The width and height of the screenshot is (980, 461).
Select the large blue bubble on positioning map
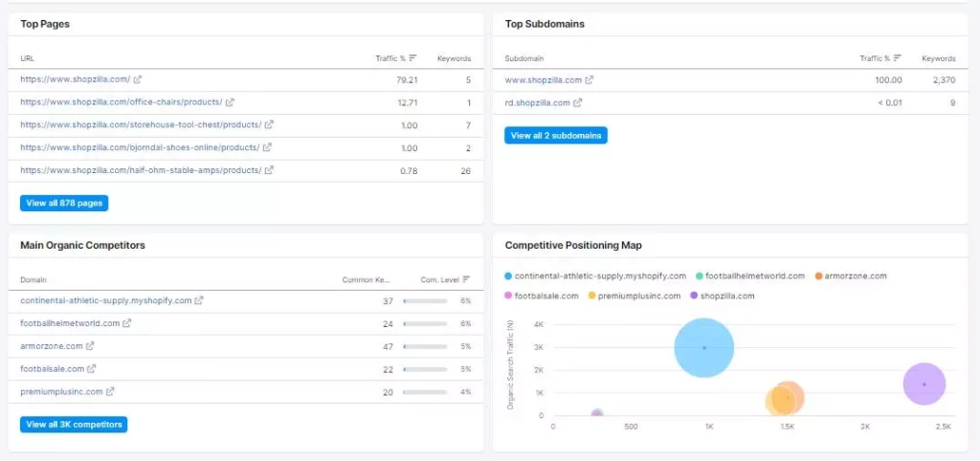704,348
